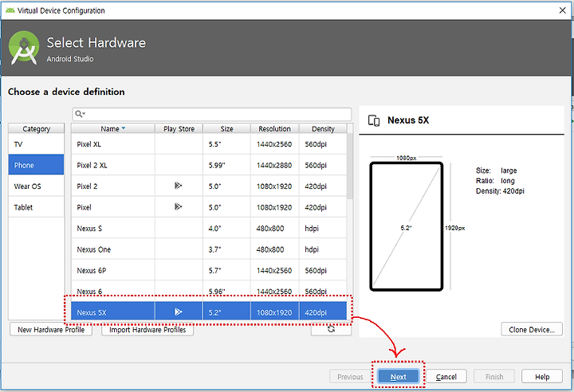The image size is (574, 392).
Task: Close the Virtual Device Configuration window
Action: coord(563,10)
